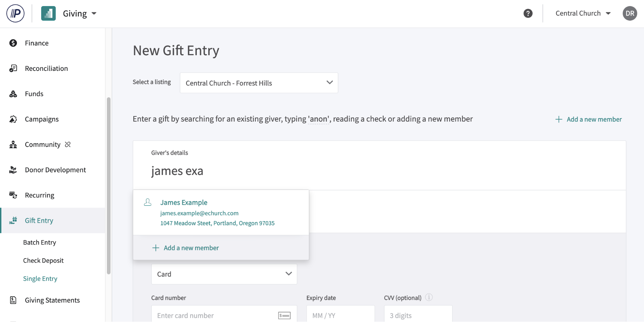The height and width of the screenshot is (322, 644).
Task: Click the Reconciliation sidebar icon
Action: tap(13, 68)
